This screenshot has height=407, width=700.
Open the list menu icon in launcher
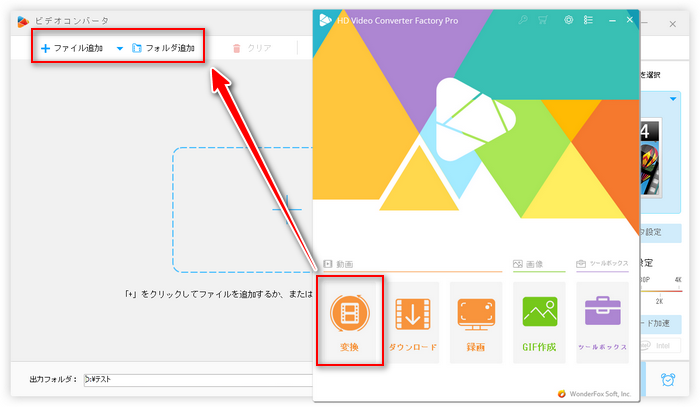(x=588, y=20)
